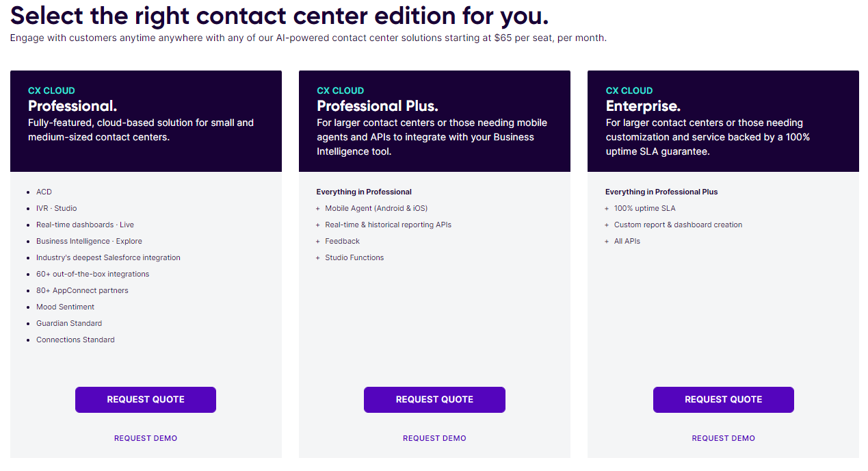
Task: Click the plus icon beside All APIs
Action: click(607, 242)
